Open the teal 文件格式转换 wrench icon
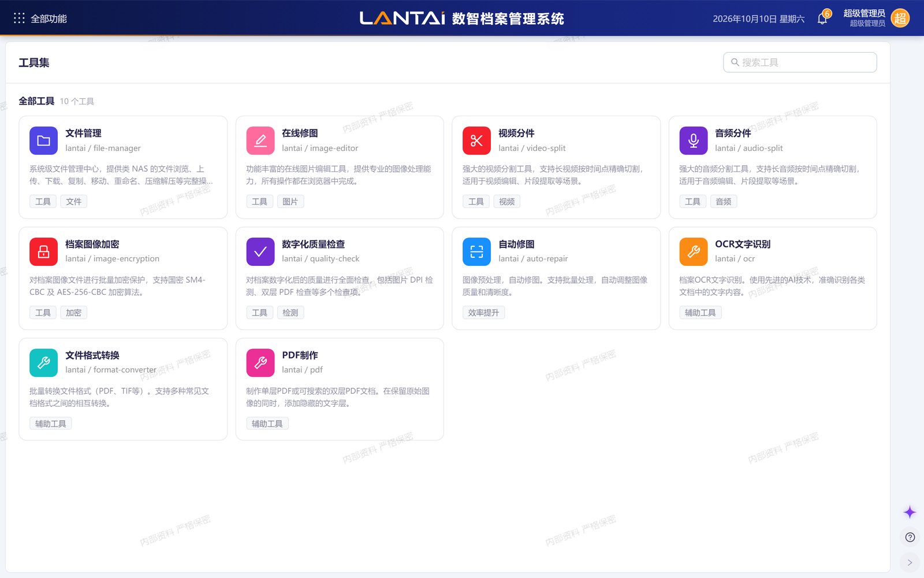This screenshot has width=924, height=578. (x=43, y=362)
